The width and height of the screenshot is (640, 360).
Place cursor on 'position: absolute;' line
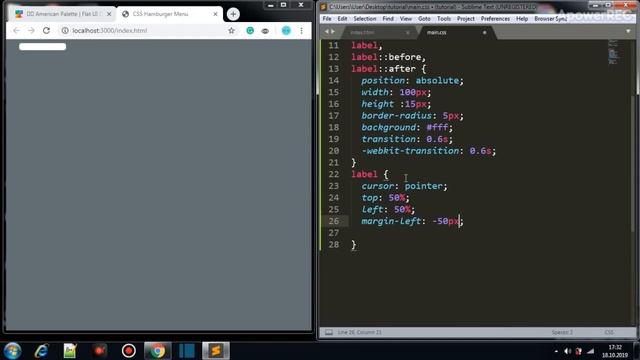(412, 81)
